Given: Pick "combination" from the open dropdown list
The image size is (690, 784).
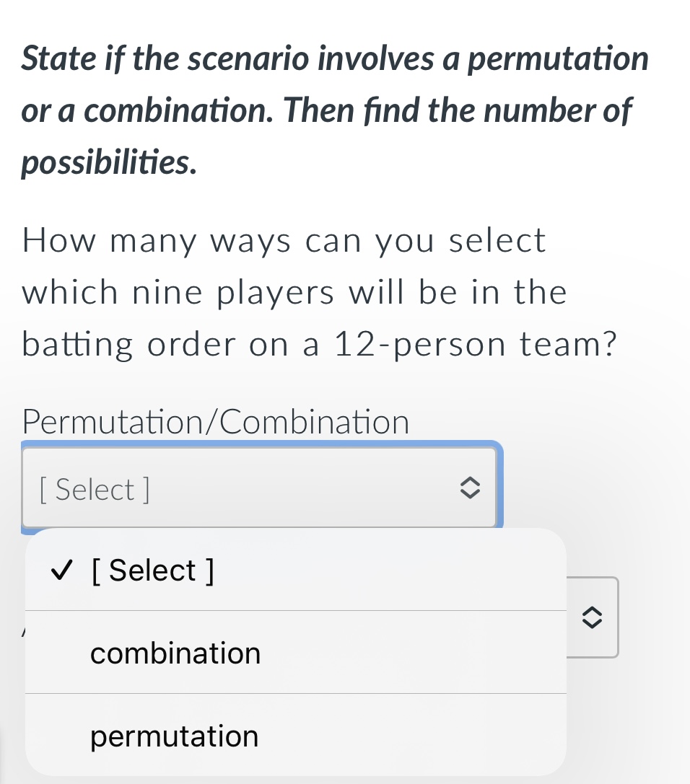Looking at the screenshot, I should (175, 653).
